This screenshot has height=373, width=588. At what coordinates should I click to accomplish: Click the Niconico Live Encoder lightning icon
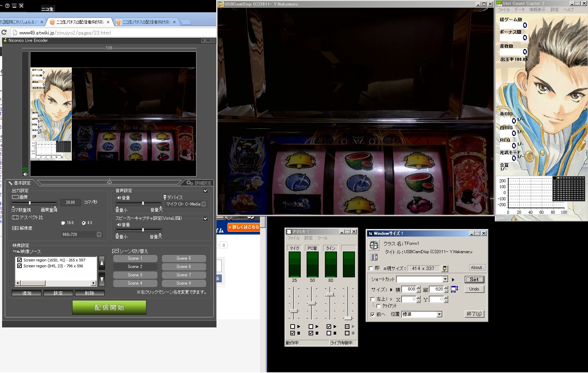[x=5, y=40]
